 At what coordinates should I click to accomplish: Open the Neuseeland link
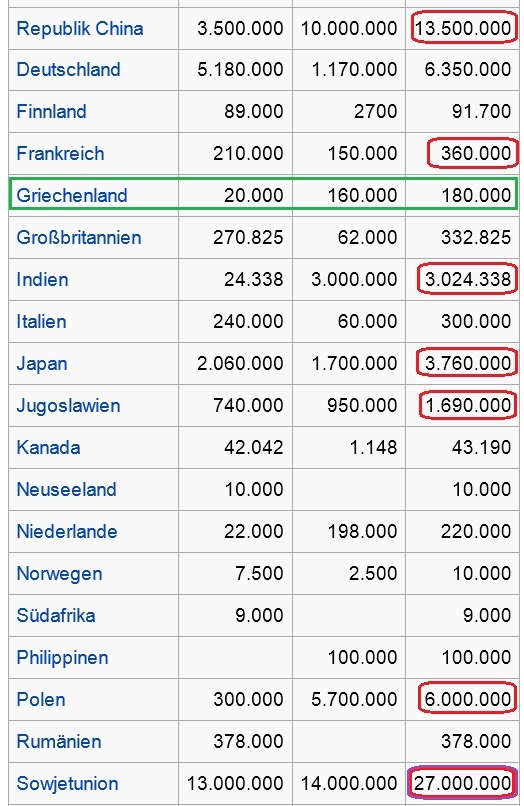(66, 489)
